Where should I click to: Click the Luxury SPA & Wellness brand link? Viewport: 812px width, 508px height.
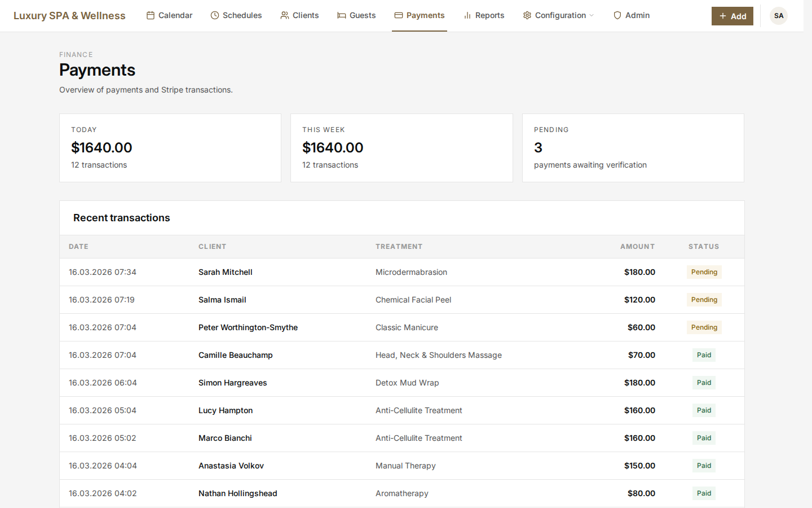(69, 15)
